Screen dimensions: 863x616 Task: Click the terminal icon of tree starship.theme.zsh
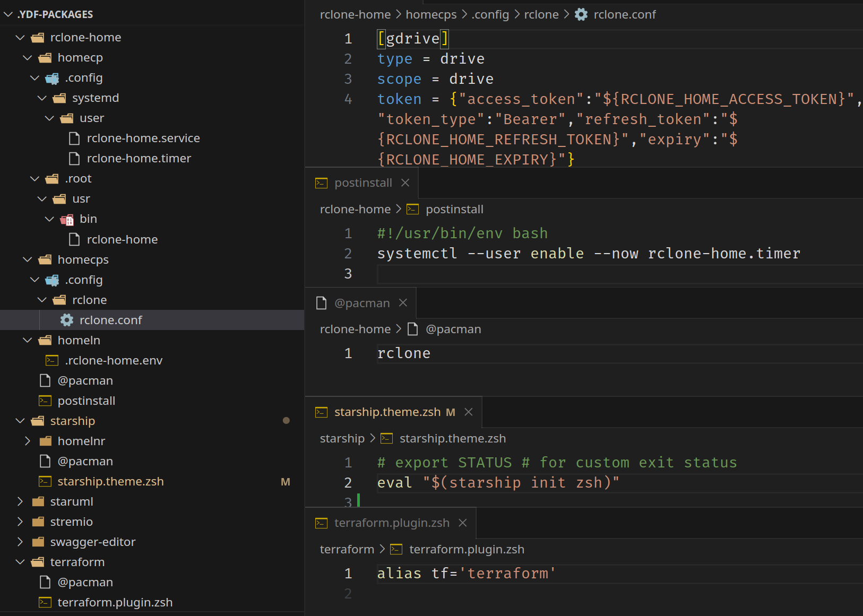(x=45, y=481)
